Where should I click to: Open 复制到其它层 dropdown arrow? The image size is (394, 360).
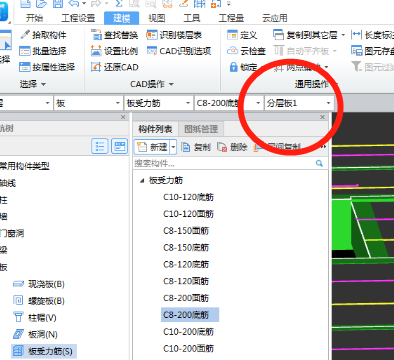pos(343,35)
